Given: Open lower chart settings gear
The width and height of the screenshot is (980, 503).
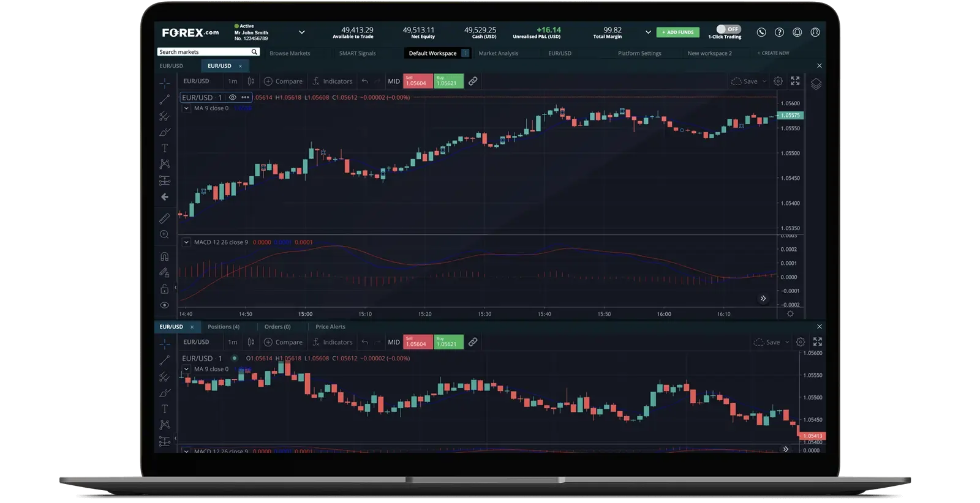Looking at the screenshot, I should [801, 342].
